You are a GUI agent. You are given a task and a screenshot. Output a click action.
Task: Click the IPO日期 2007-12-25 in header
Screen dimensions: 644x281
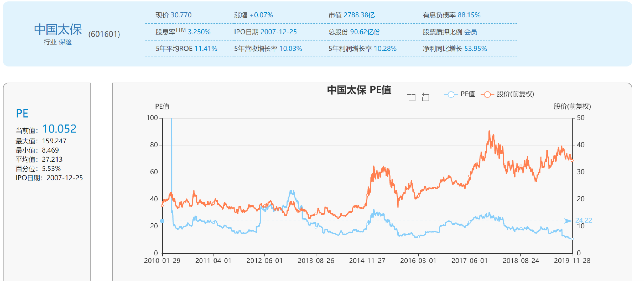point(278,32)
